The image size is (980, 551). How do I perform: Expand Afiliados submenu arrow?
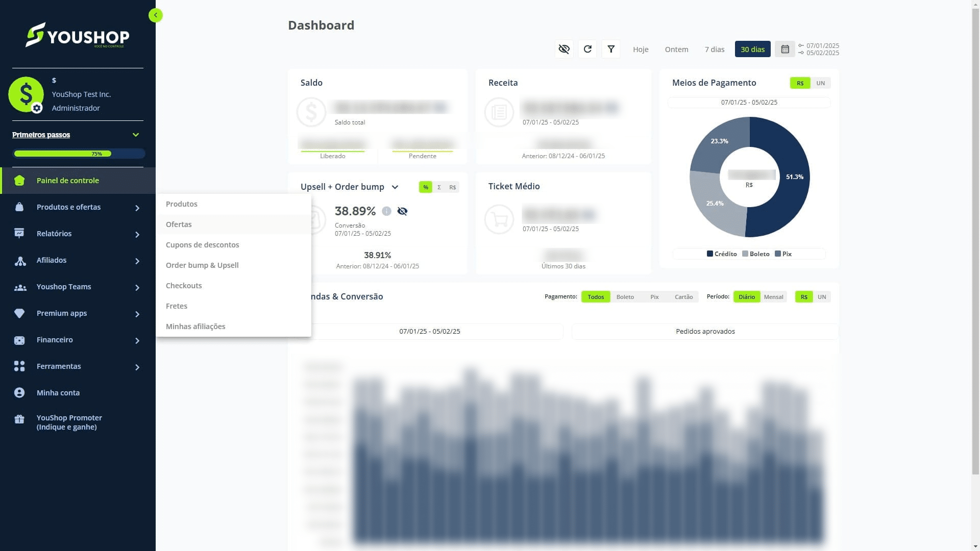click(137, 261)
